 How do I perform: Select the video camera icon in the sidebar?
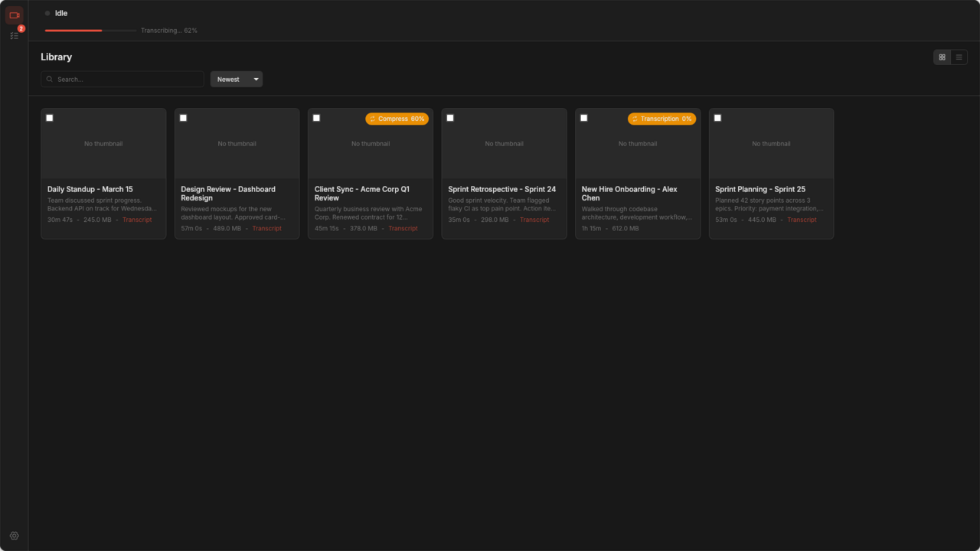coord(13,15)
